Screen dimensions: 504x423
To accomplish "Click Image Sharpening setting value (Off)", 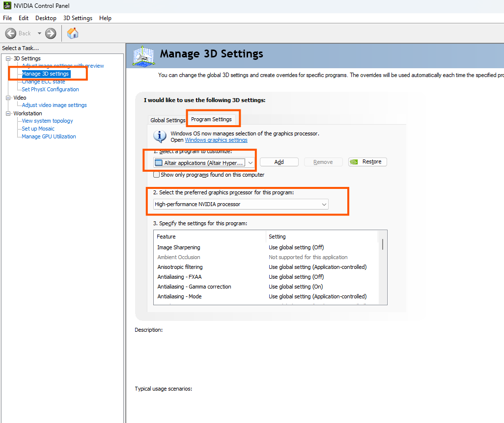I will (x=296, y=247).
